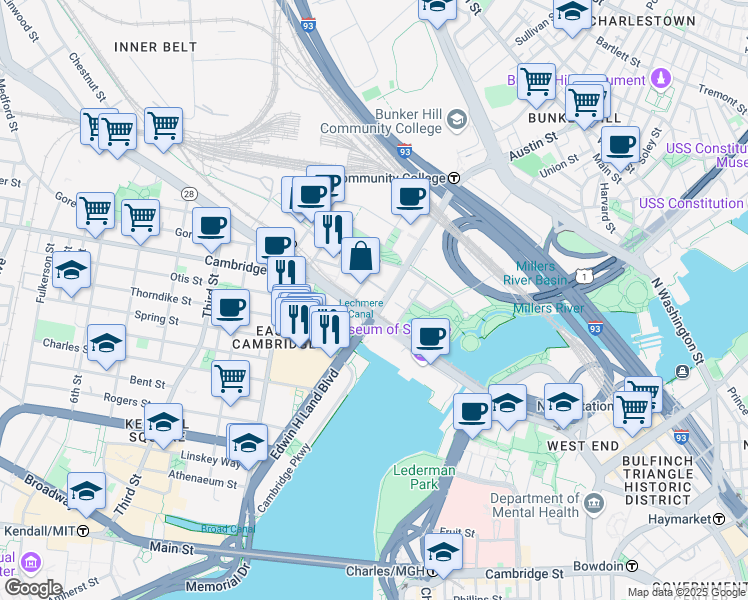748x600 pixels.
Task: Click the US Route 1 shield
Action: (x=582, y=277)
